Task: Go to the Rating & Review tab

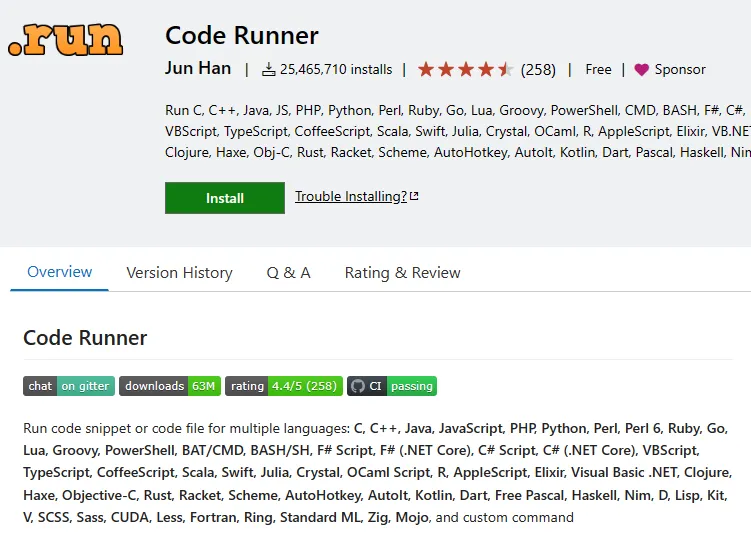Action: coord(402,272)
